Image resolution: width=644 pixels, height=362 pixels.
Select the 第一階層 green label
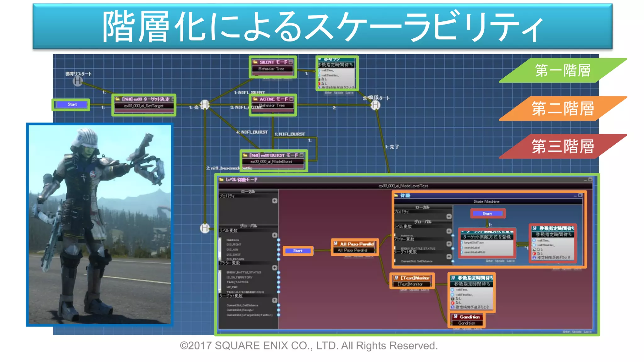point(563,70)
